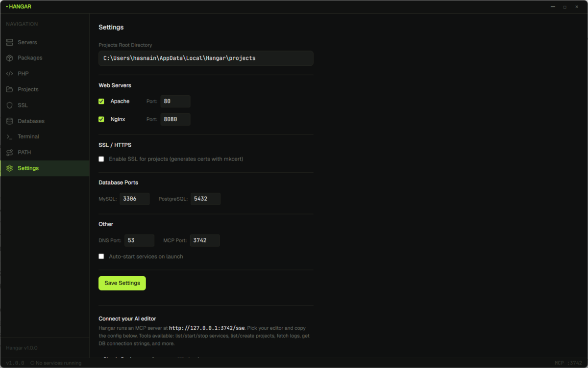
Task: Maximize the Hangar window
Action: 564,7
